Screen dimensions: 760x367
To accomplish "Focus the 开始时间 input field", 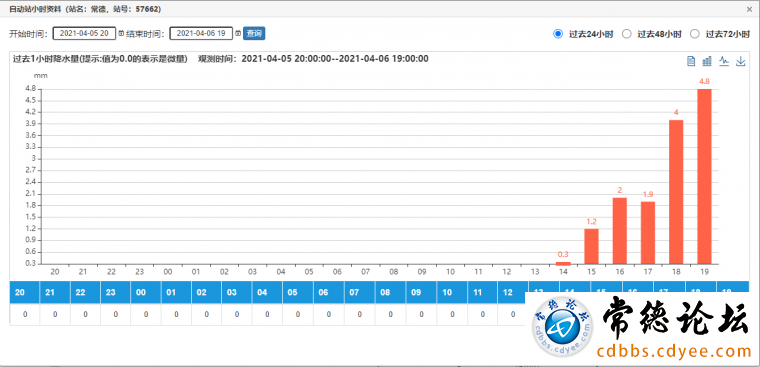I will (x=84, y=33).
